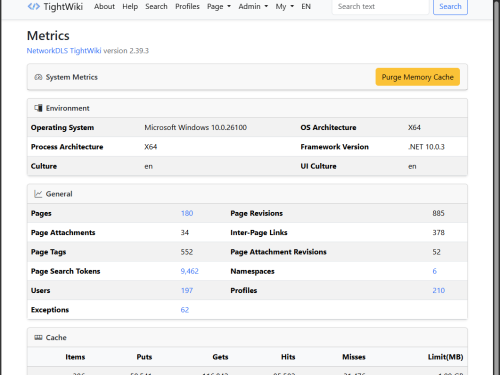Open the Users count 197 link
The width and height of the screenshot is (500, 375).
coord(187,291)
